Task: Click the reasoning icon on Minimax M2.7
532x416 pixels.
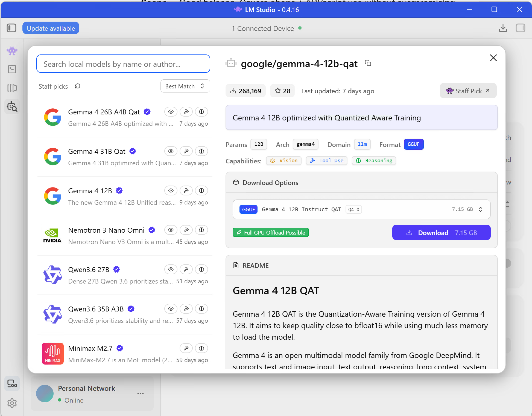Action: tap(201, 348)
